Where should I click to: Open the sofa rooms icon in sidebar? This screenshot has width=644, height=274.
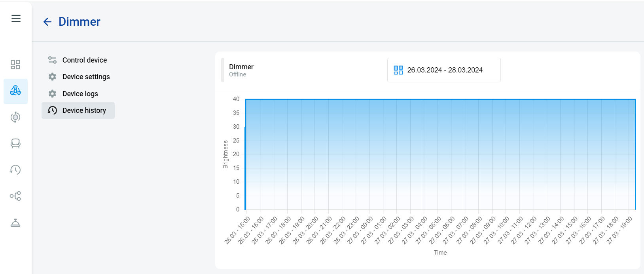click(15, 143)
